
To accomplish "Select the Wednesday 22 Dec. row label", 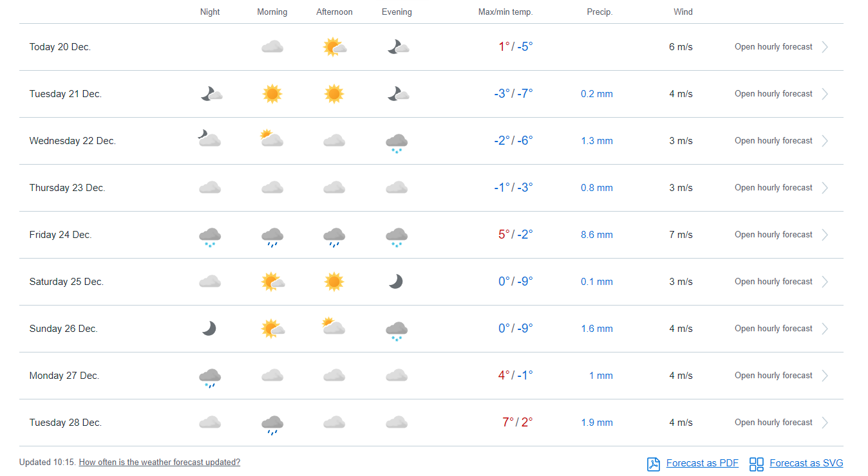I will pos(73,141).
